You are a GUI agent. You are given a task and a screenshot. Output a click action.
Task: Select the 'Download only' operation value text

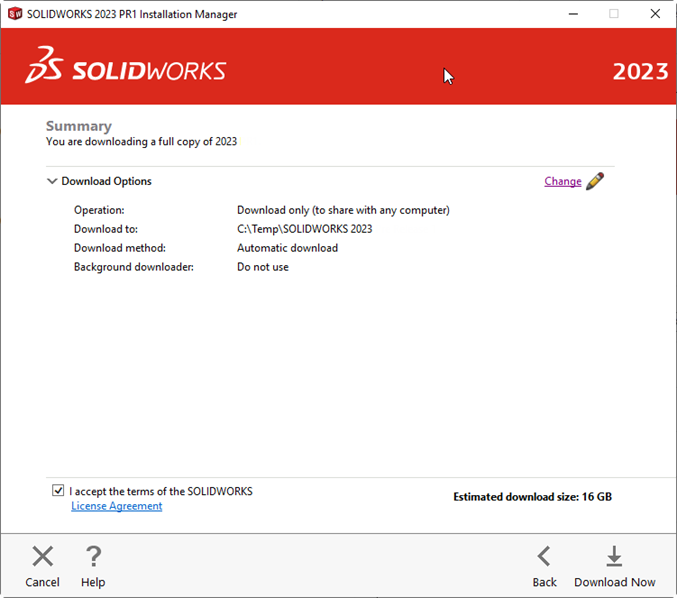click(343, 210)
